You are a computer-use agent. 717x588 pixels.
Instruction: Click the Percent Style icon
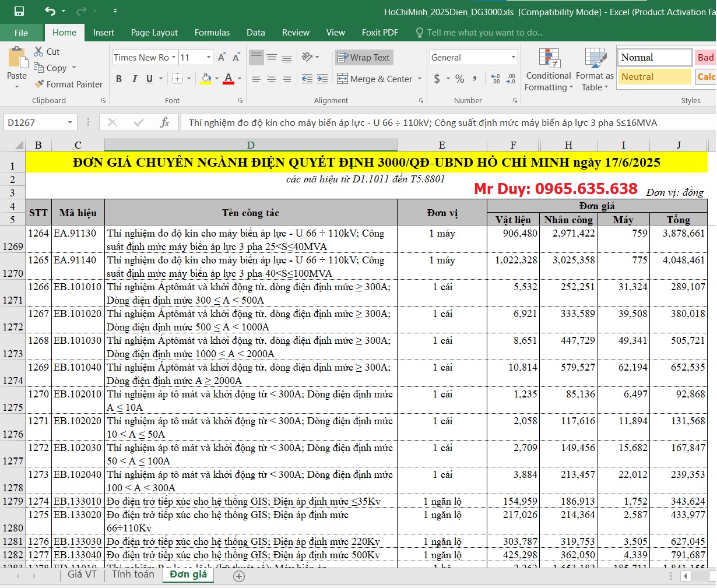456,78
